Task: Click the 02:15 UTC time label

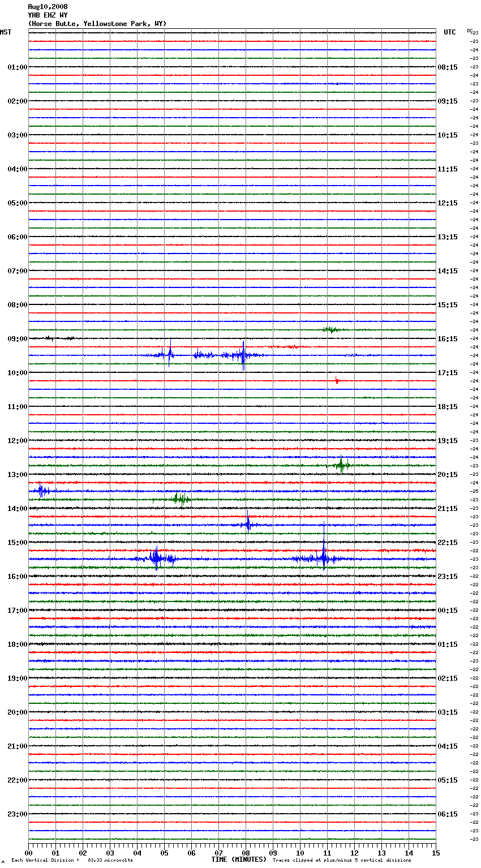Action: click(448, 678)
